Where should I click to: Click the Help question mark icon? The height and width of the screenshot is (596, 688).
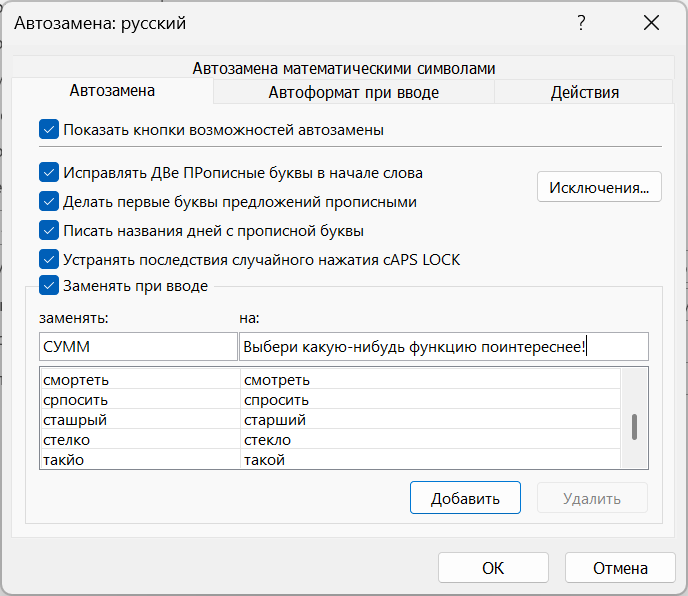click(581, 23)
